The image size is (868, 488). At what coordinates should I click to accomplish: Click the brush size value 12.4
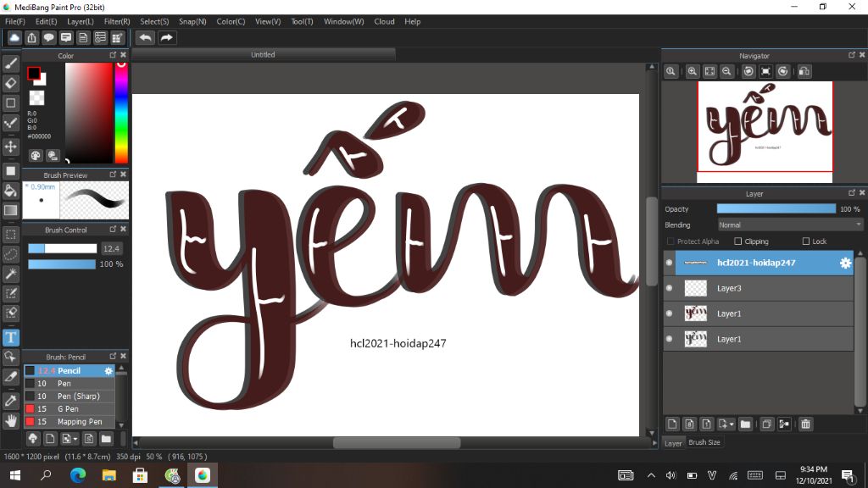[x=111, y=249]
